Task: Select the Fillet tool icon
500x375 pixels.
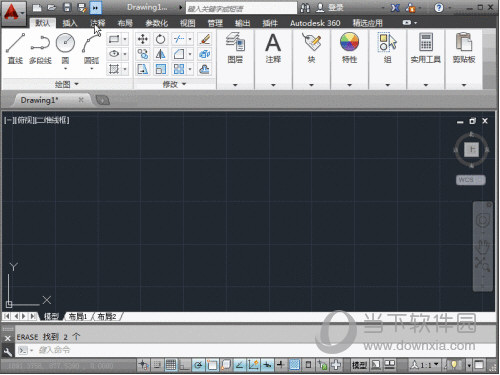Action: 179,54
